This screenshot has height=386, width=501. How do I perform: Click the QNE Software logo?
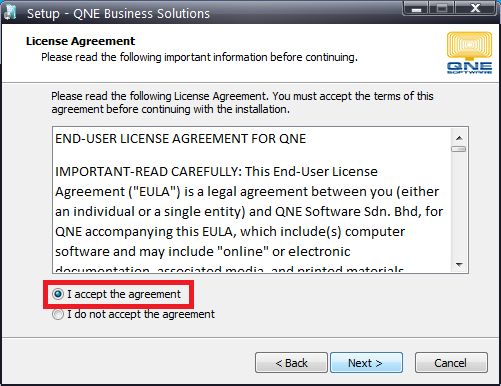tap(469, 52)
